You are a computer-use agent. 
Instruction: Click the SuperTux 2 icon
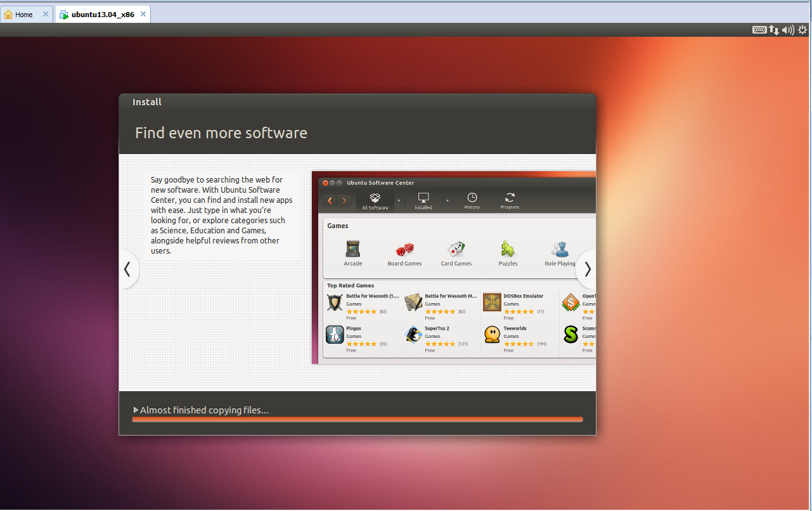413,335
